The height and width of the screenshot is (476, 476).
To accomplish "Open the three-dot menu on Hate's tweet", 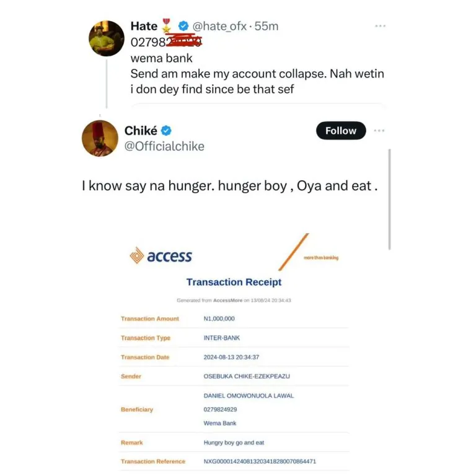I will point(380,26).
